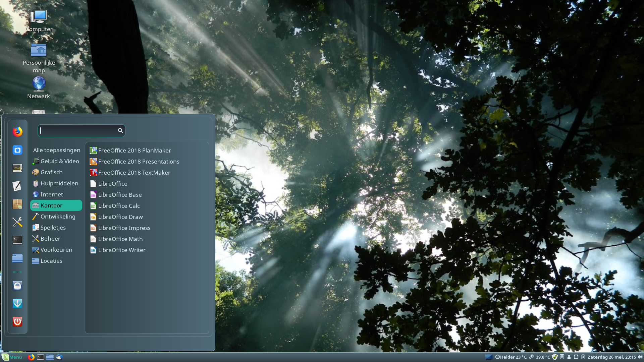Viewport: 644px width, 362px height.
Task: Select the highlighted Kantoor category
Action: (x=56, y=205)
